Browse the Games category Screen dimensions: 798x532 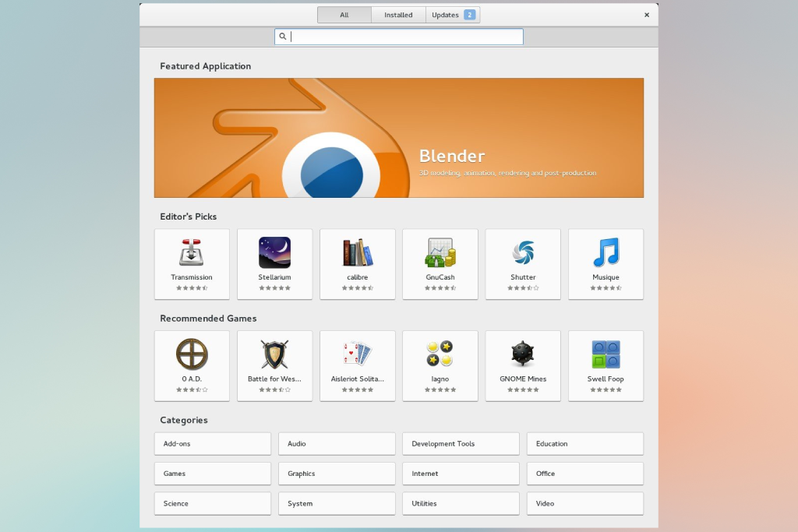pos(213,474)
